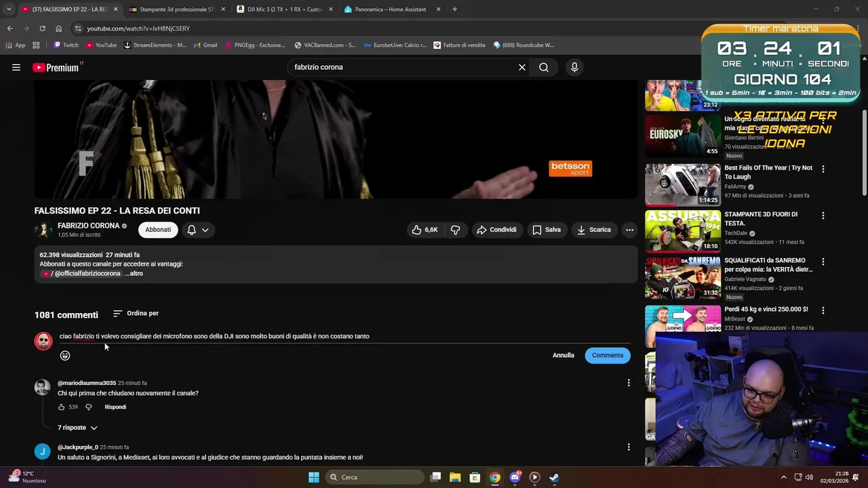Dislike @mariodisumma3035's comment
This screenshot has width=868, height=488.
coord(88,407)
